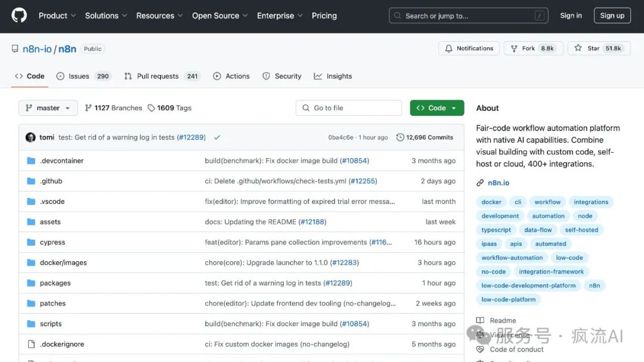Click the search magnifier icon in header
The image size is (644, 362).
397,16
